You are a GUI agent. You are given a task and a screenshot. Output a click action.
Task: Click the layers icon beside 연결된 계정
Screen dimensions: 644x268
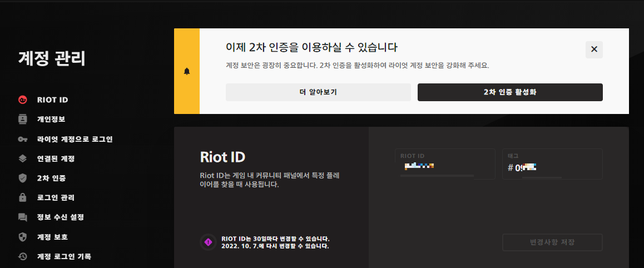23,158
